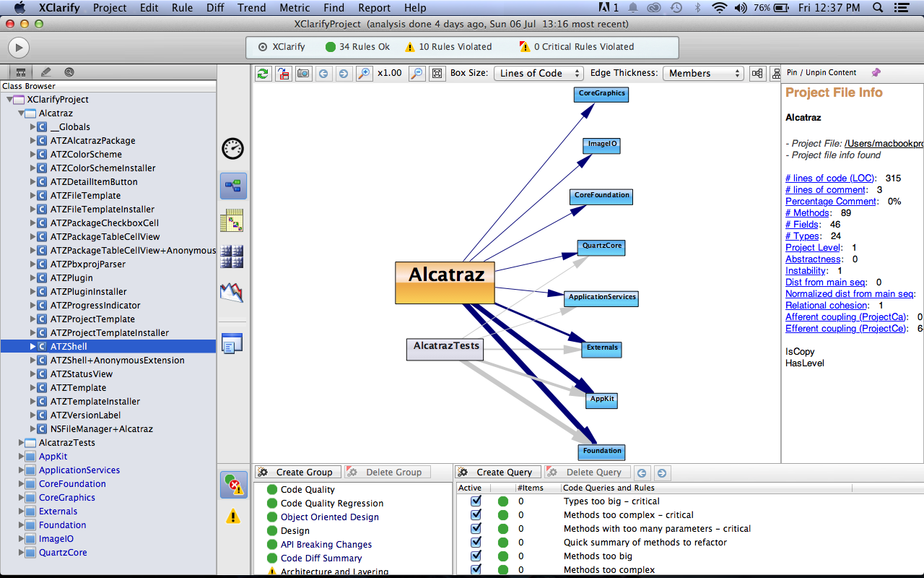The image size is (924, 578).
Task: Select the Object Oriented Design group
Action: click(330, 517)
